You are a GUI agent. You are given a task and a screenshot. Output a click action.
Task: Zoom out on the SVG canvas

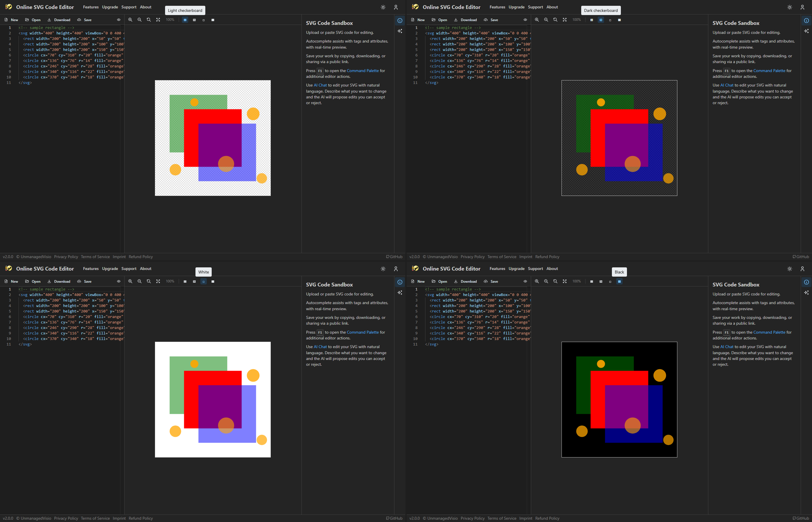139,20
